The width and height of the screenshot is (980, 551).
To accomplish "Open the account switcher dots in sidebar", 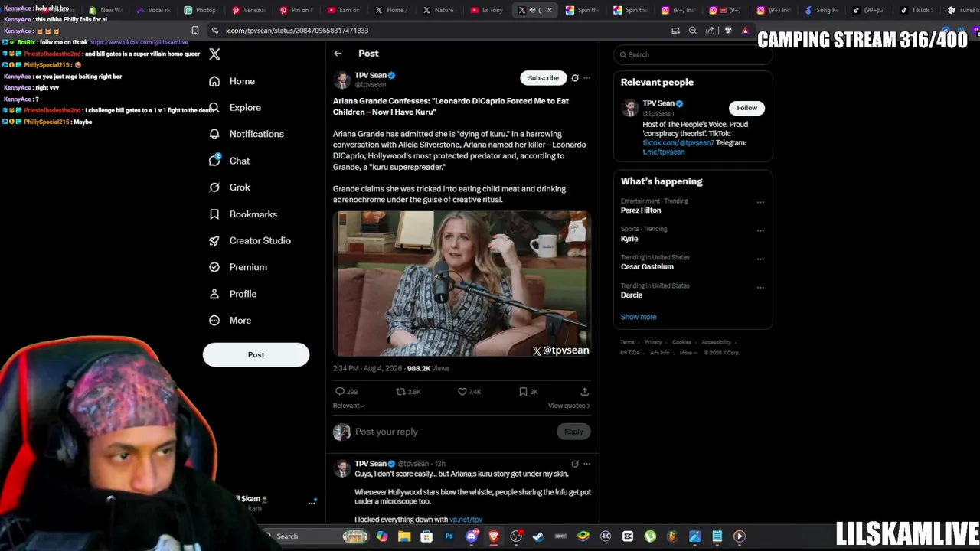I will (312, 503).
